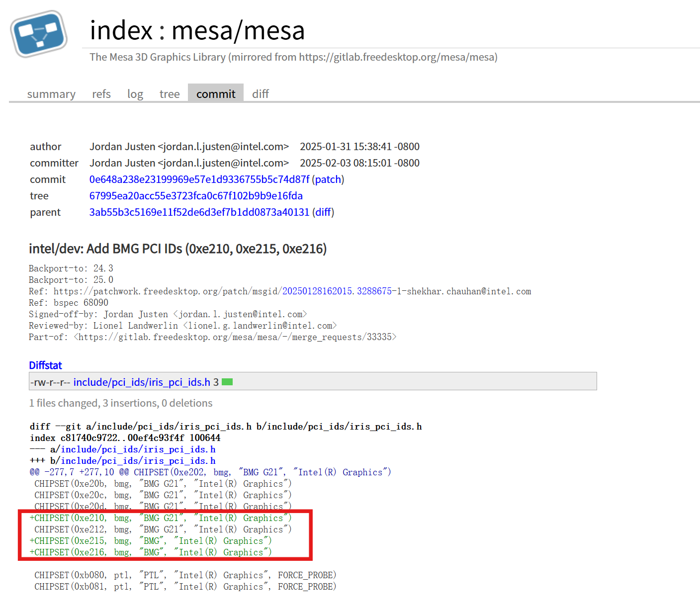Click the Part-of merge_requests/33335 line
Screen dimensions: 700x612
pyautogui.click(x=213, y=337)
